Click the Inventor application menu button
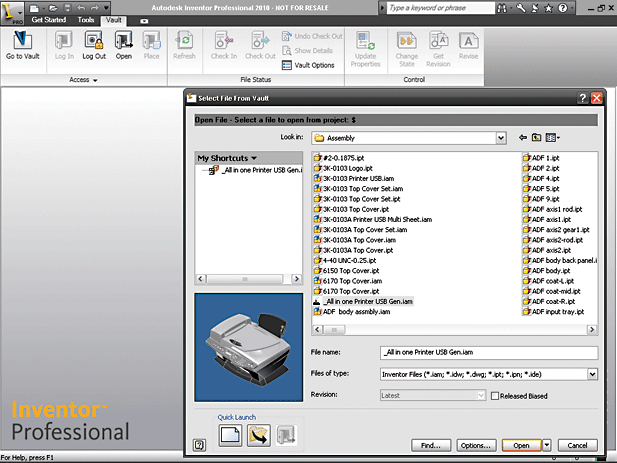Viewport: 617px width, 463px height. point(12,12)
